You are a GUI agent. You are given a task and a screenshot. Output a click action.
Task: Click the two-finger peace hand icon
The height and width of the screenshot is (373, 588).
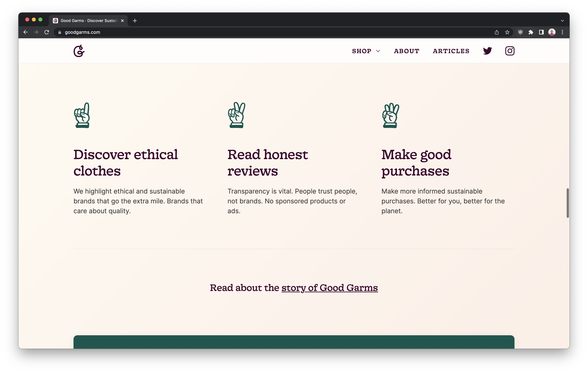point(236,115)
